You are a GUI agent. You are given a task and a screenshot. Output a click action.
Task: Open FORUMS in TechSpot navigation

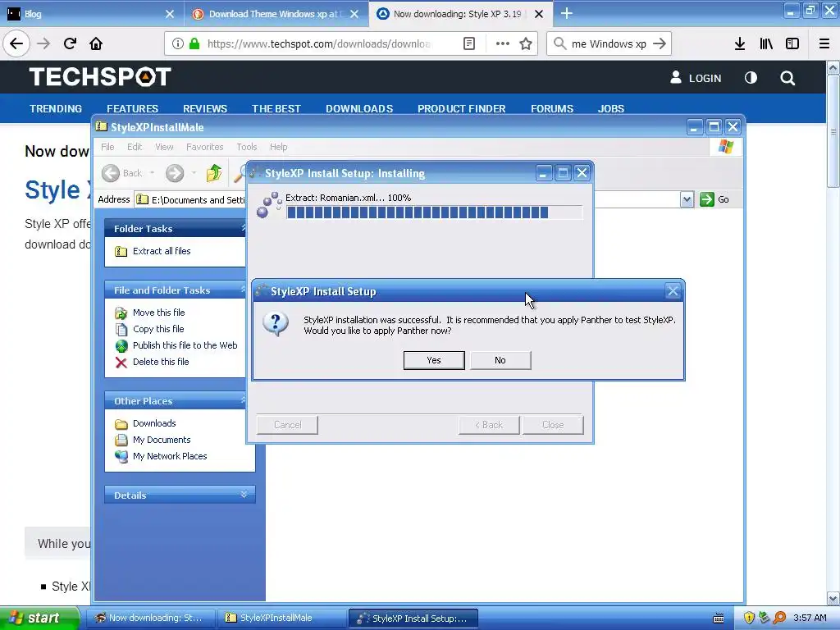pos(552,109)
